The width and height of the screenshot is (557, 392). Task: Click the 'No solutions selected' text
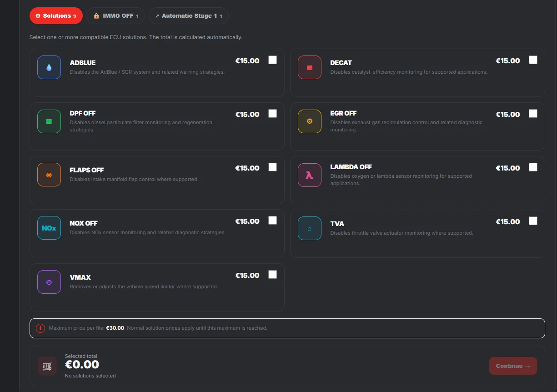click(90, 376)
